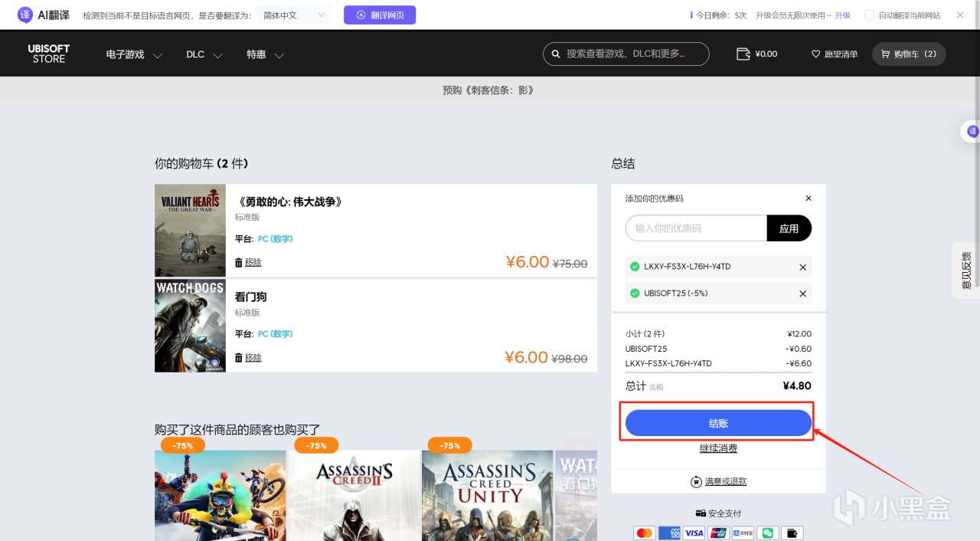Click 移除 link for 看门狗

[253, 358]
